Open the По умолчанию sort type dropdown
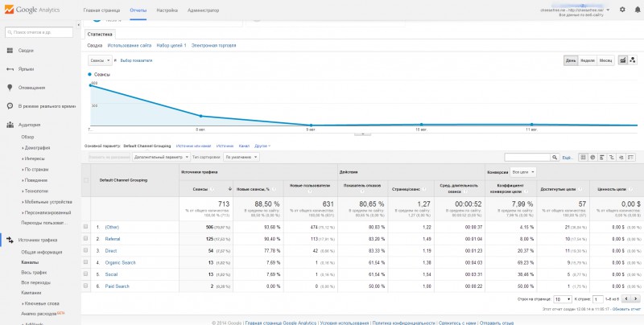 tap(241, 157)
